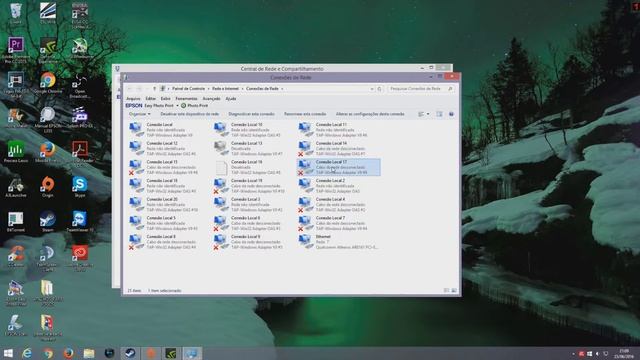The height and width of the screenshot is (360, 640).
Task: Open the TeamViewer desktop shortcut
Action: 80,222
